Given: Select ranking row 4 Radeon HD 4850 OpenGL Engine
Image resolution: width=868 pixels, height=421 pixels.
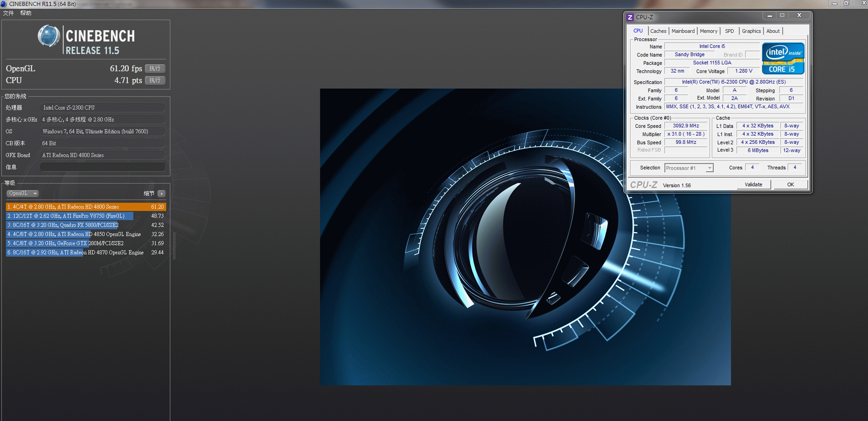Looking at the screenshot, I should pyautogui.click(x=86, y=234).
